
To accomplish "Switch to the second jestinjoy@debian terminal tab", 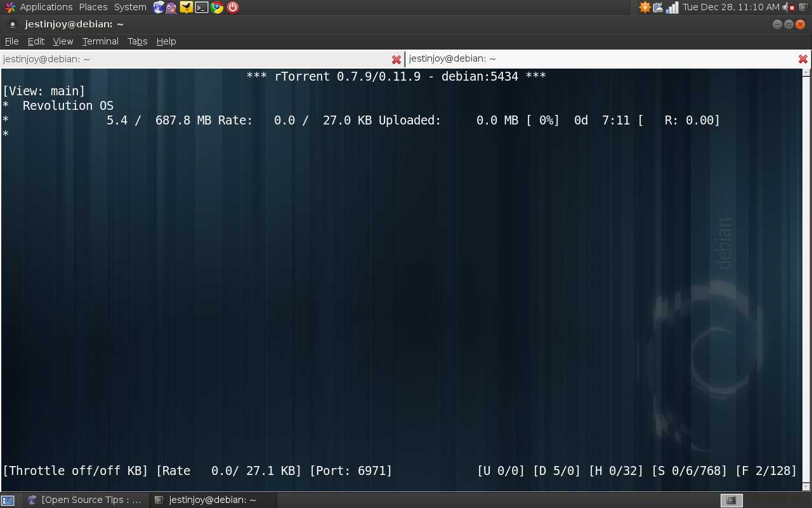I will point(608,58).
